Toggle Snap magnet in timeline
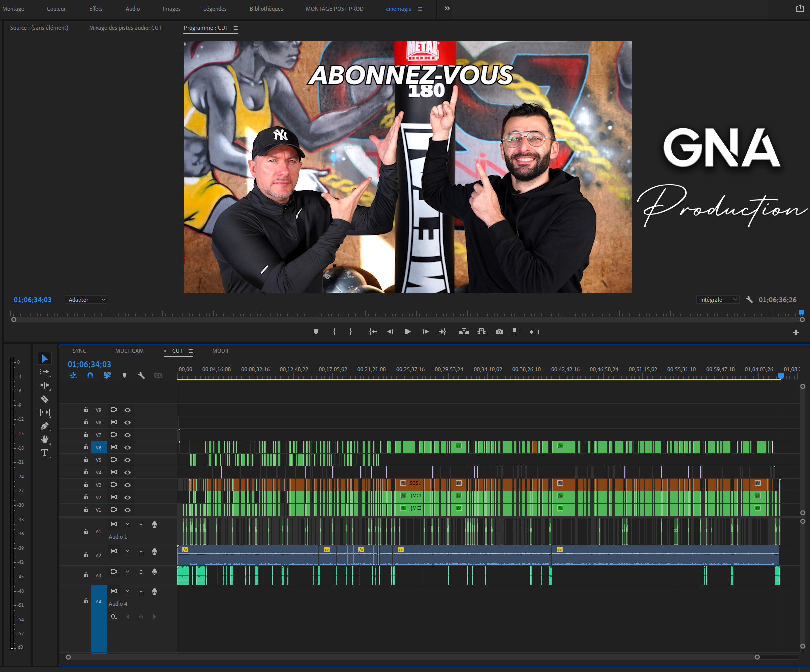 pyautogui.click(x=90, y=375)
